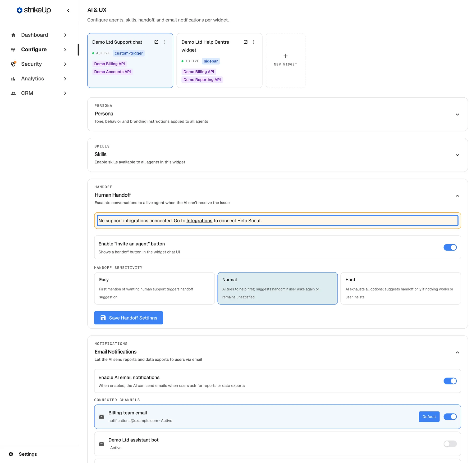Follow the Integrations link

199,221
